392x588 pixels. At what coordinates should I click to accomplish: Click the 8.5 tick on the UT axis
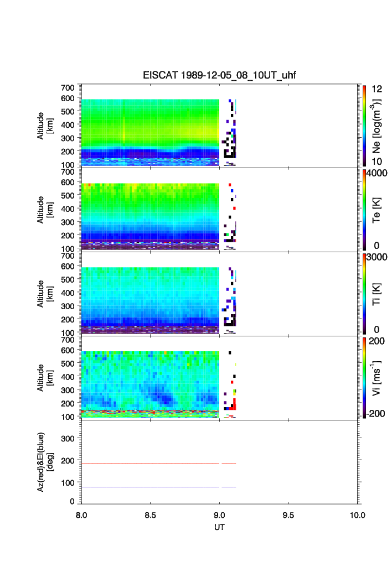click(151, 515)
